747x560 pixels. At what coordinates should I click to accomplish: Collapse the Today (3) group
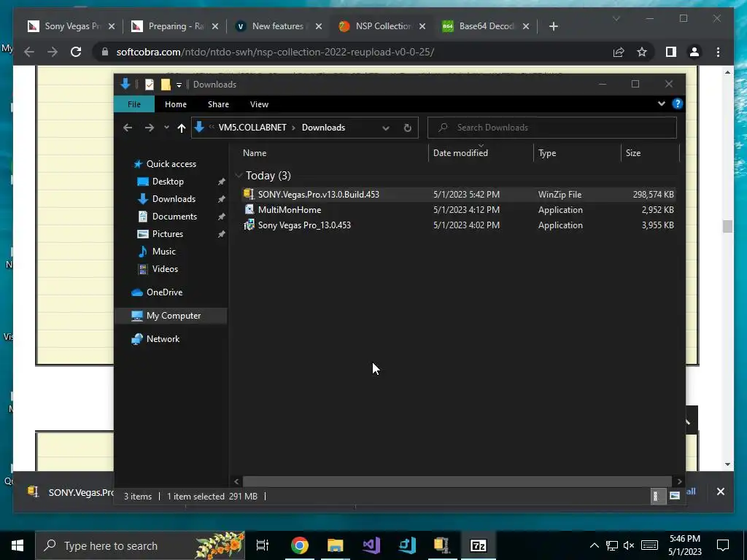pos(239,176)
